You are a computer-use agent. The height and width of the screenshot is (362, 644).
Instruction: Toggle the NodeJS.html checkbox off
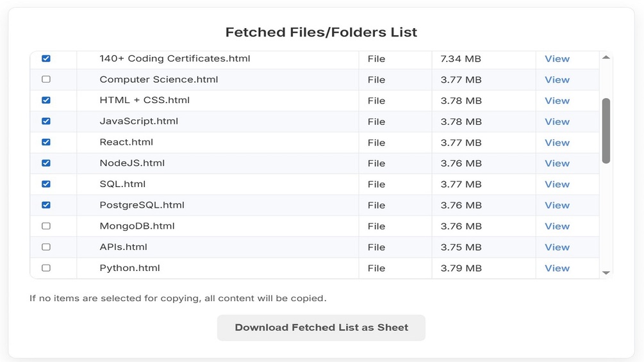click(46, 163)
